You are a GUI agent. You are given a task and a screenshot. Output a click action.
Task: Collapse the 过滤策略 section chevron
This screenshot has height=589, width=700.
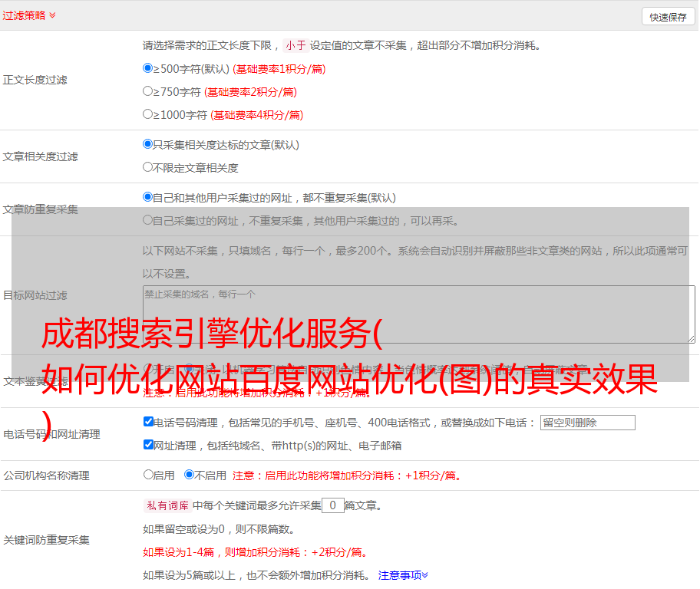(x=52, y=15)
